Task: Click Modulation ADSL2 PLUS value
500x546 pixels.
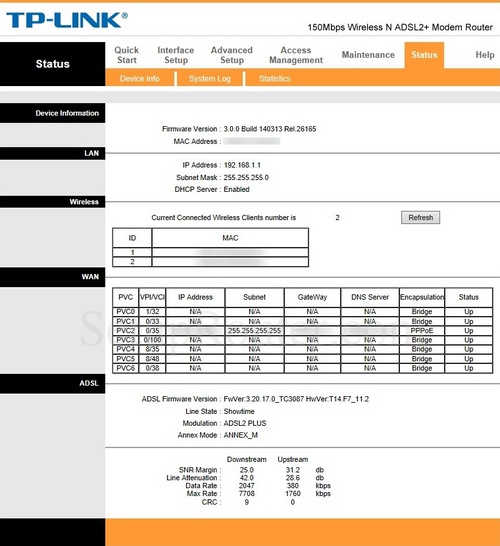Action: point(245,423)
